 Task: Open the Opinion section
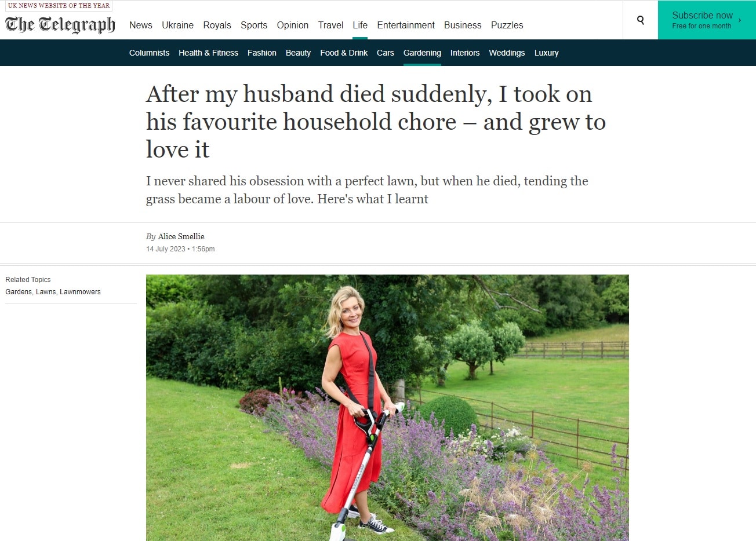pyautogui.click(x=293, y=25)
